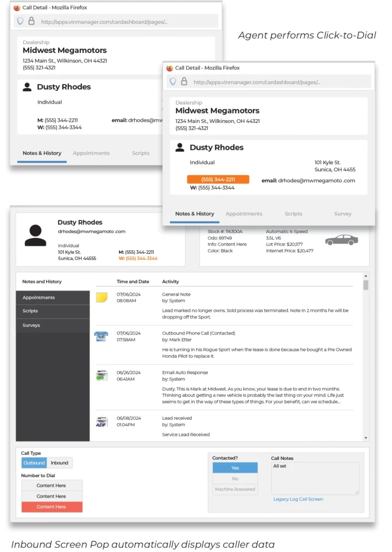Screen dimensions: 392x552
Task: Click M: (555) 344-2211 in screen pop panel
Action: pyautogui.click(x=136, y=252)
